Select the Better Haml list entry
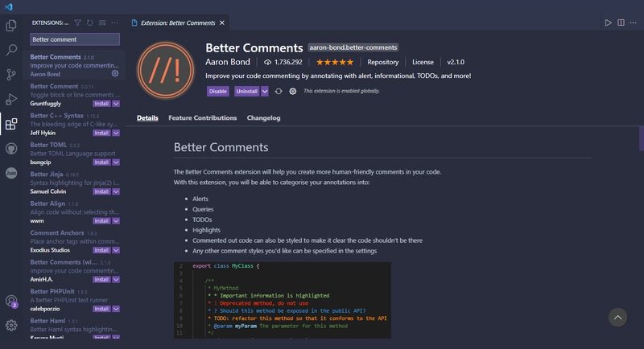The width and height of the screenshot is (644, 349). (74, 328)
